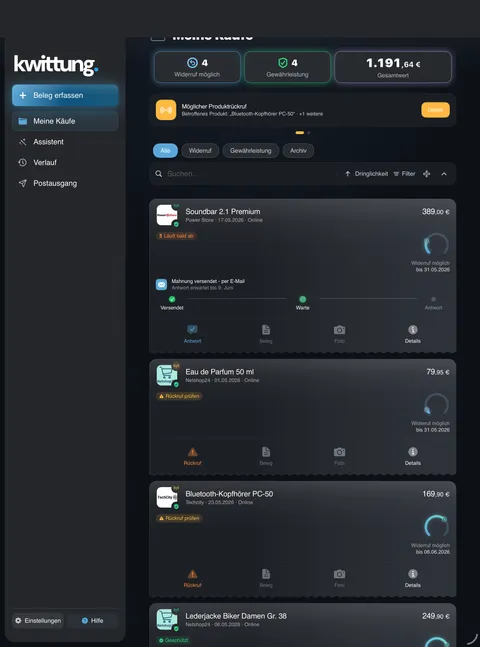Open the Power Store logo on Soundbar card

click(167, 215)
